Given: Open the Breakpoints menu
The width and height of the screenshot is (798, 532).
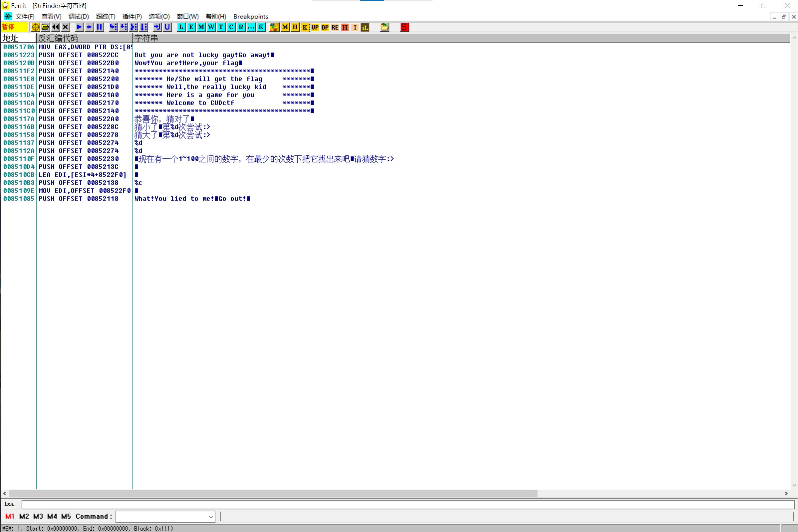Looking at the screenshot, I should (250, 16).
